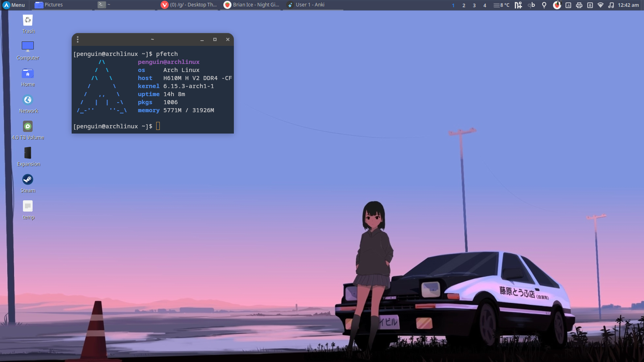Click the keyboard layout A tray icon
The width and height of the screenshot is (644, 362).
568,5
